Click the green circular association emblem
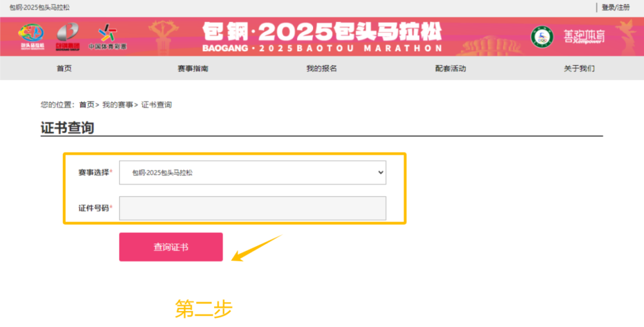644x327 pixels. [541, 37]
